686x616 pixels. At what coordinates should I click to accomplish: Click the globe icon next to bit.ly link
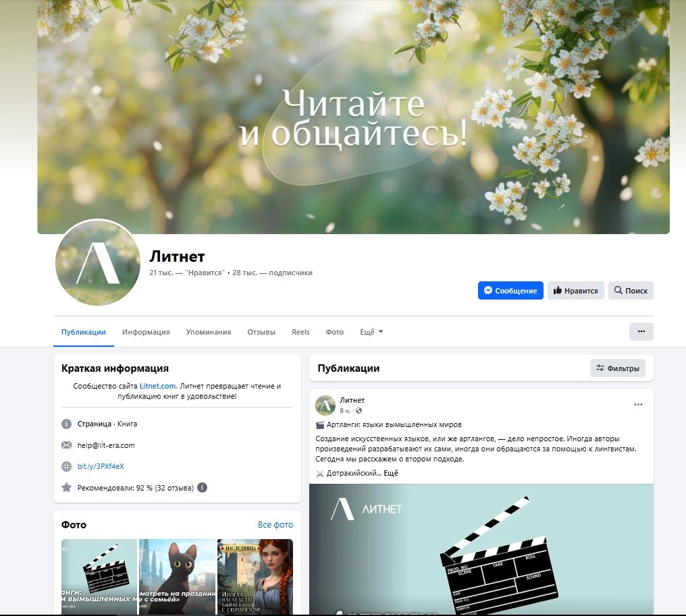(x=66, y=466)
